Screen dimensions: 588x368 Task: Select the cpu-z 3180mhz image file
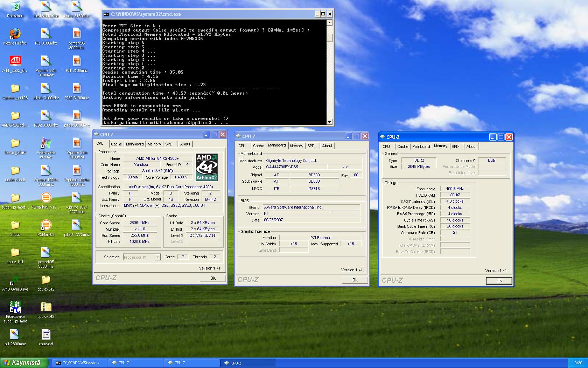click(77, 6)
